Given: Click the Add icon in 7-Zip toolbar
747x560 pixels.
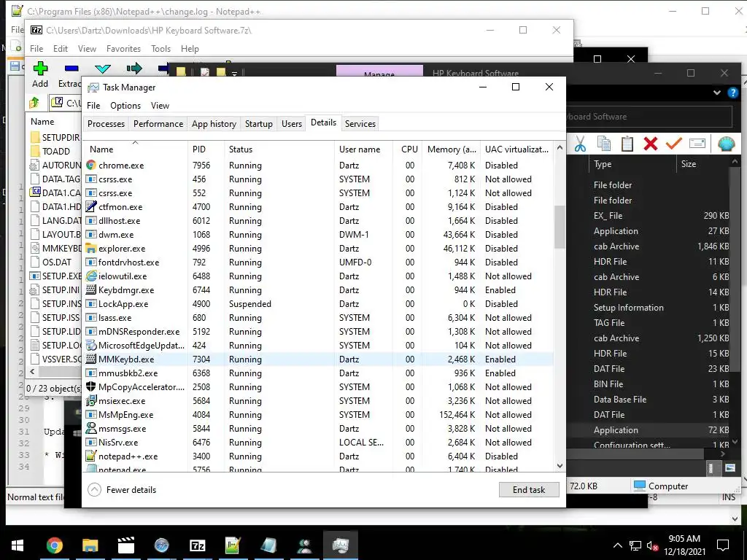Looking at the screenshot, I should (40, 69).
